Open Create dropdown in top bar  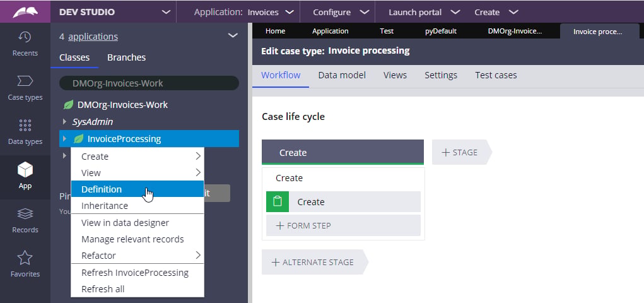pyautogui.click(x=513, y=12)
